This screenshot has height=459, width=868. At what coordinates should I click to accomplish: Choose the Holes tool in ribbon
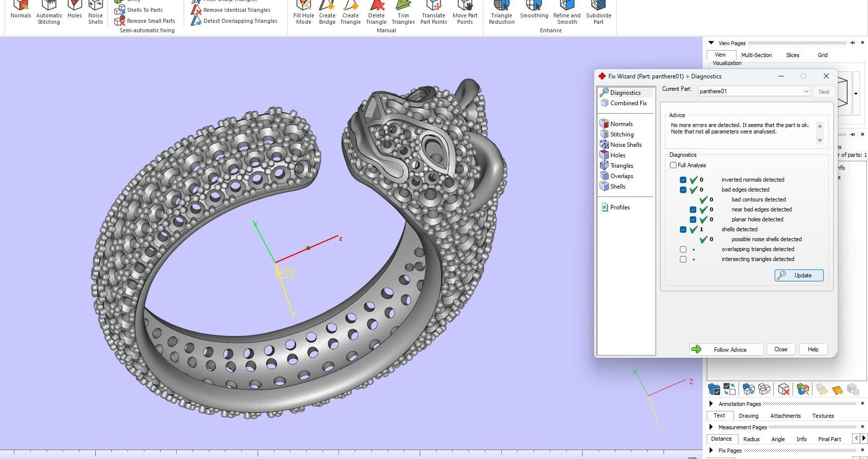(x=74, y=10)
